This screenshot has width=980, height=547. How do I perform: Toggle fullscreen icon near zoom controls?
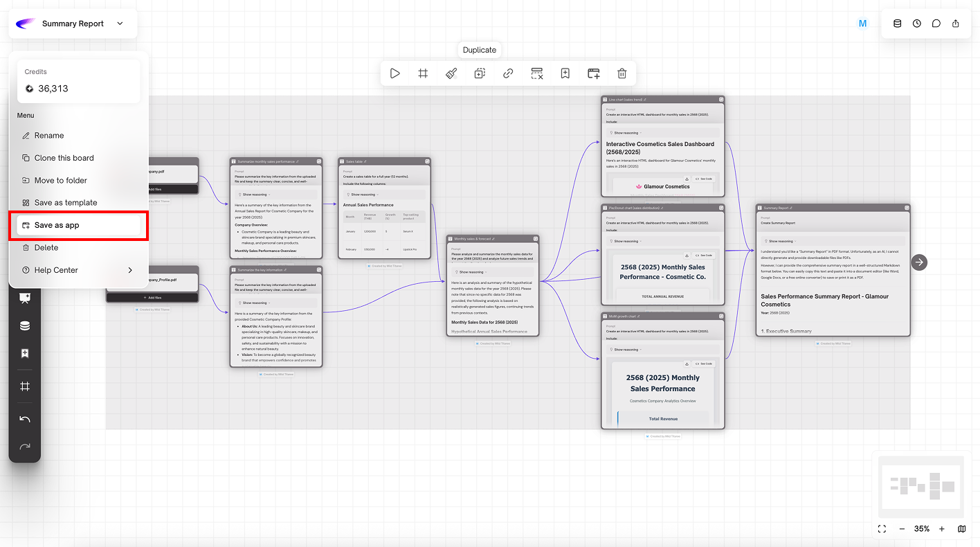[x=882, y=529]
